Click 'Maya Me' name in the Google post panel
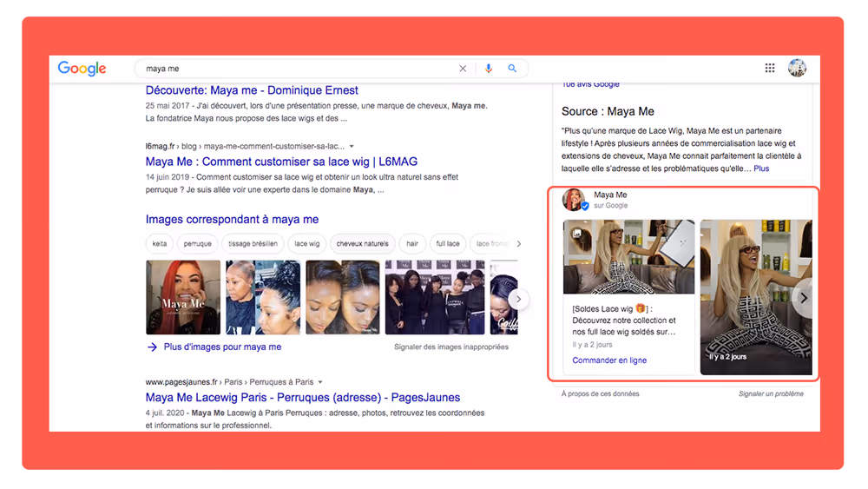The image size is (868, 489). [x=610, y=195]
